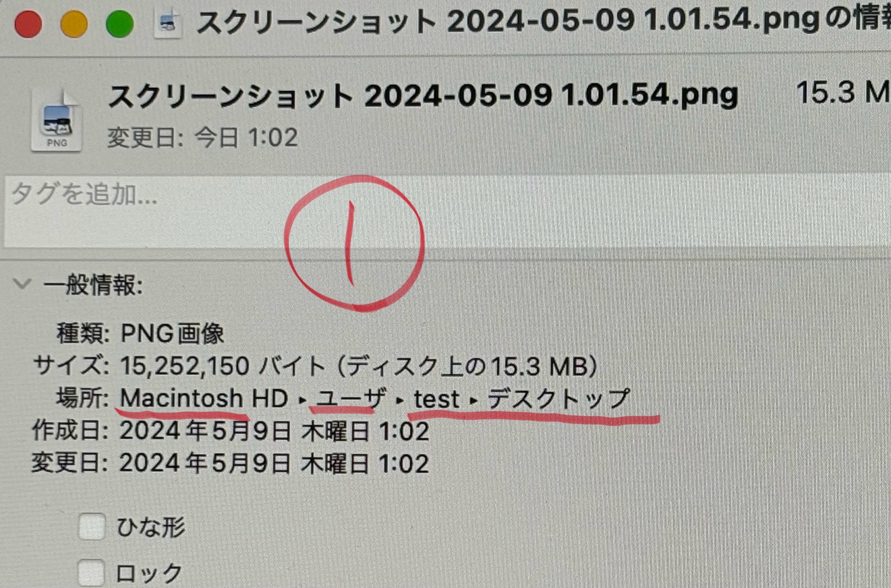Click test folder in the location path
The image size is (891, 588).
(437, 399)
